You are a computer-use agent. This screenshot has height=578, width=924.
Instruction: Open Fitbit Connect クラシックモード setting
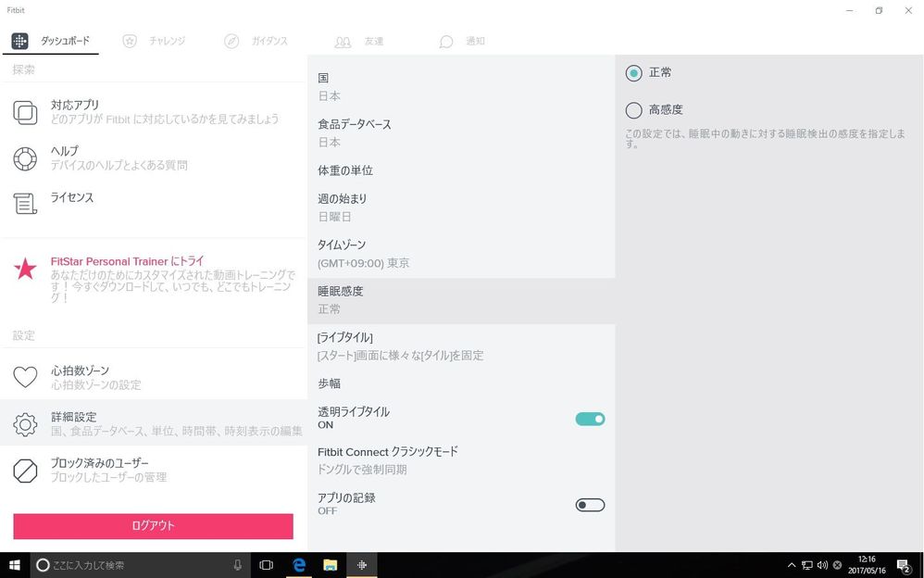pos(461,460)
